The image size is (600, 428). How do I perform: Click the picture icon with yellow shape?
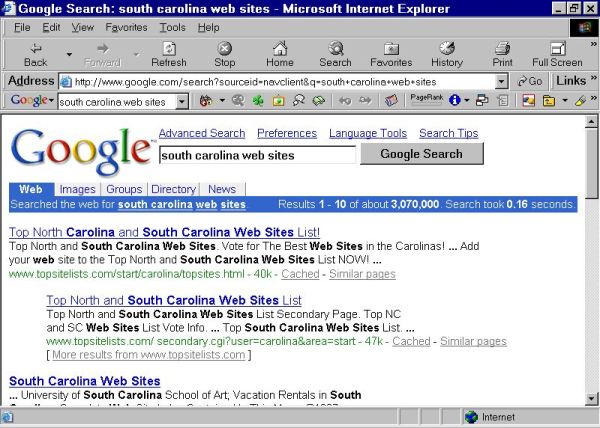[528, 101]
